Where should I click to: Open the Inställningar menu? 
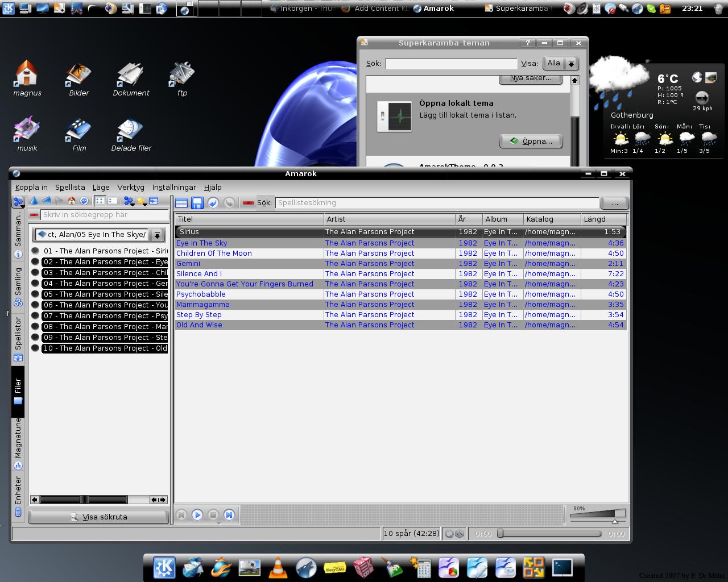coord(174,187)
